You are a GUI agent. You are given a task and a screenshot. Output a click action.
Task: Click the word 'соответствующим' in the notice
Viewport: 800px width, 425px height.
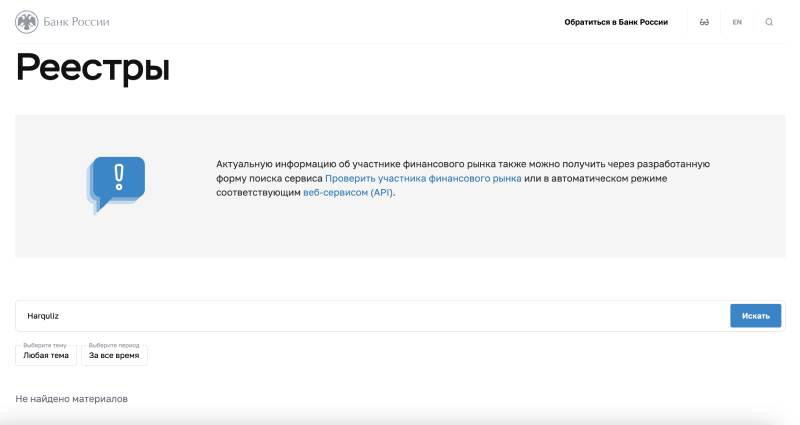258,192
